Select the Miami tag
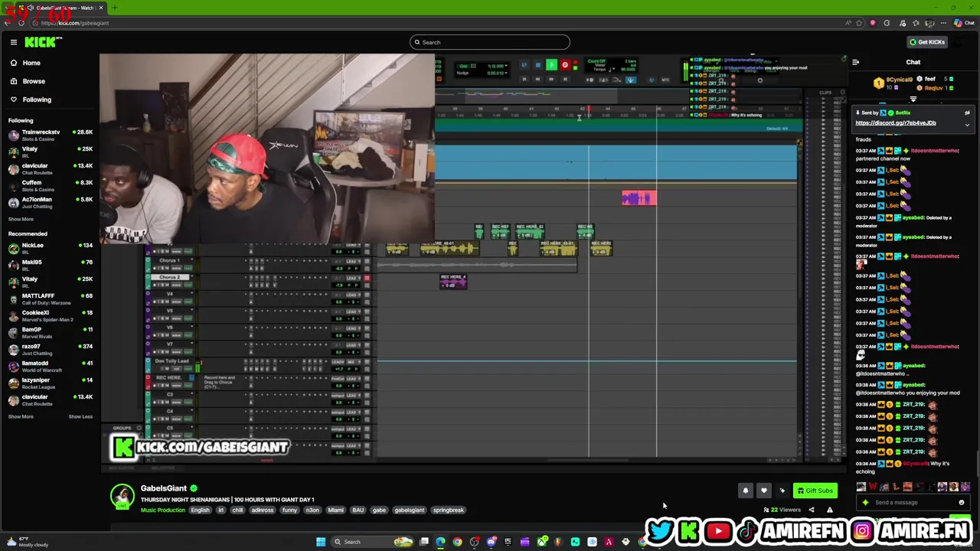The image size is (980, 551). pyautogui.click(x=335, y=510)
